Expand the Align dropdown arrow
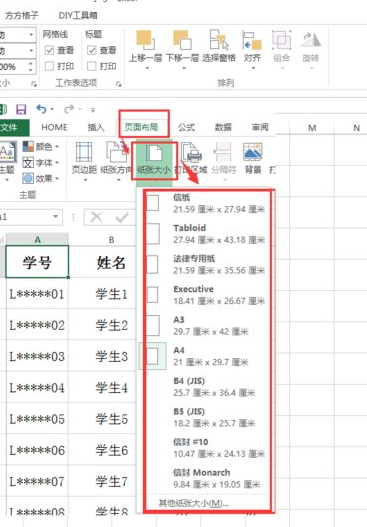The image size is (367, 527). (253, 68)
